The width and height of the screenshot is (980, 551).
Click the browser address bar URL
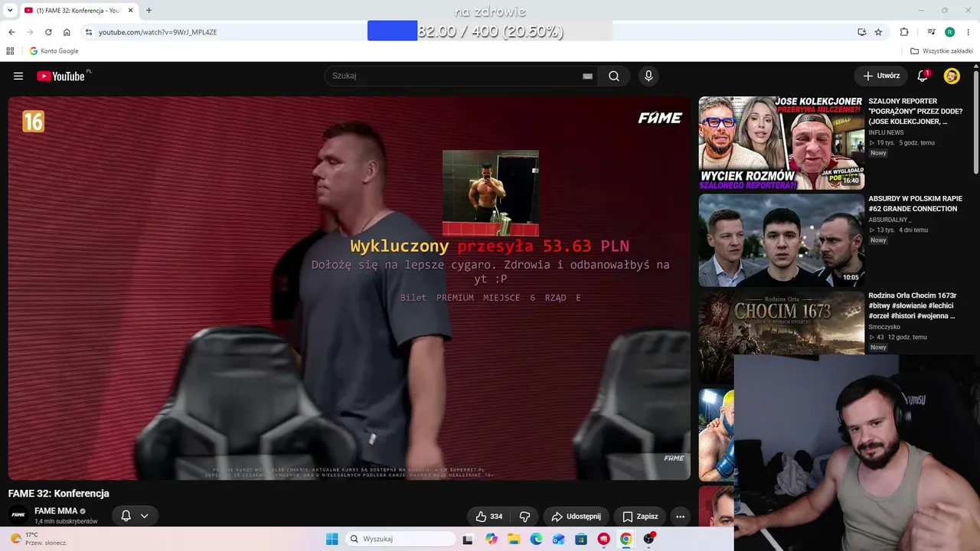[x=158, y=32]
